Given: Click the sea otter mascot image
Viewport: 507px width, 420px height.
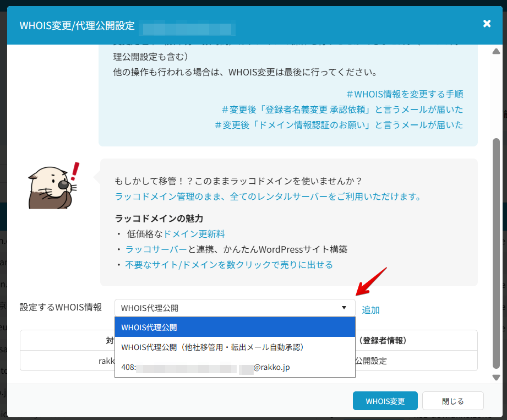Looking at the screenshot, I should pos(54,186).
